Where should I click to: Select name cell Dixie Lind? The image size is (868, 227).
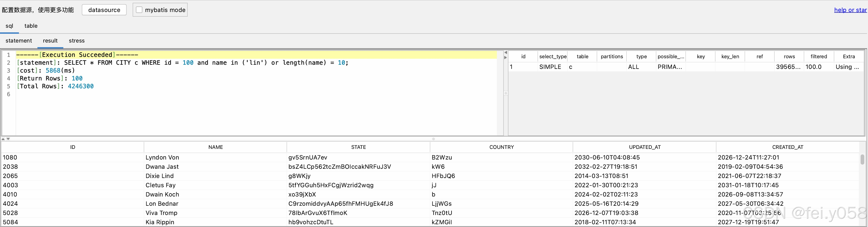[216, 176]
